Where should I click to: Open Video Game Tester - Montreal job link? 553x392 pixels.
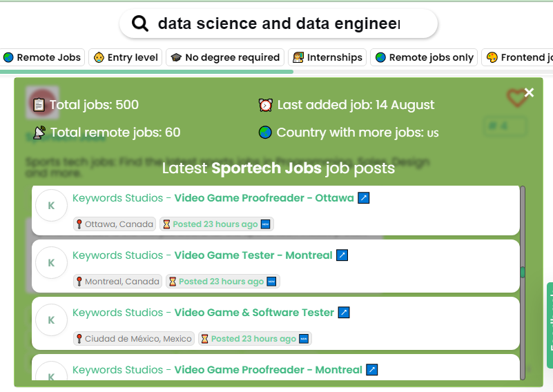tap(253, 255)
